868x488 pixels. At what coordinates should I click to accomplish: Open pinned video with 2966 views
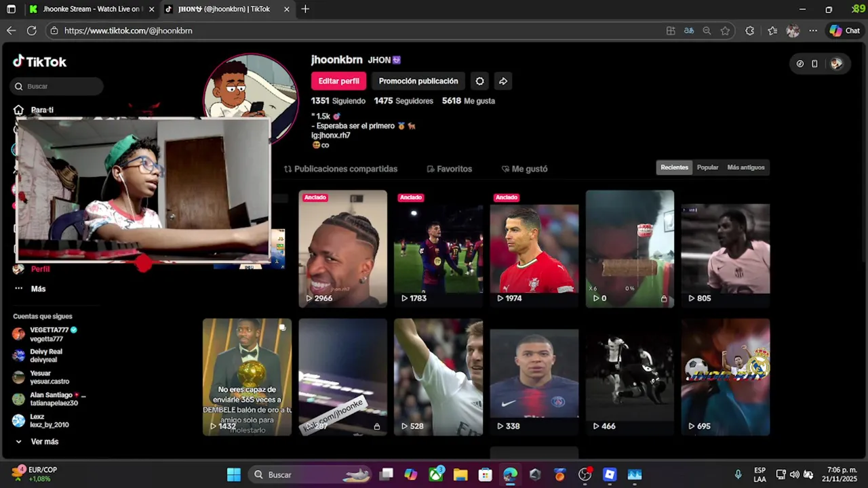coord(343,248)
